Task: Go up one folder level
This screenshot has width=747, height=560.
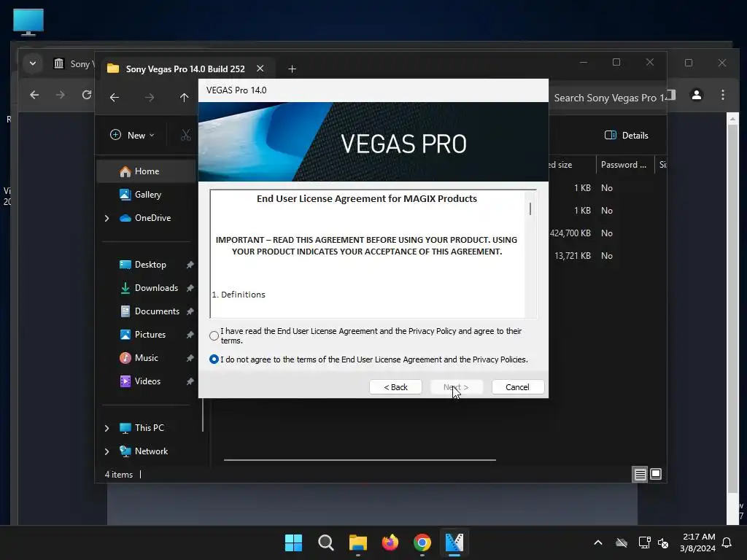Action: click(x=185, y=98)
